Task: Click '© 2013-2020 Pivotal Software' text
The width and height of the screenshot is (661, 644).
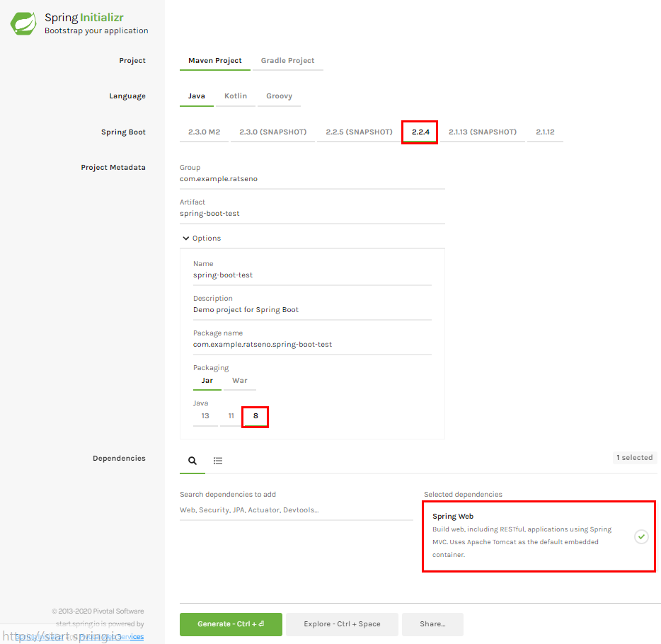Action: (x=98, y=611)
